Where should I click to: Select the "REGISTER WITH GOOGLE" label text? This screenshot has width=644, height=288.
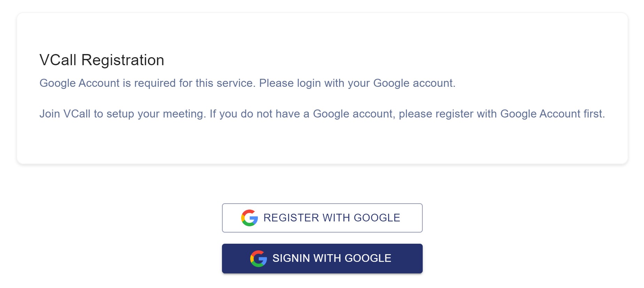click(x=331, y=218)
